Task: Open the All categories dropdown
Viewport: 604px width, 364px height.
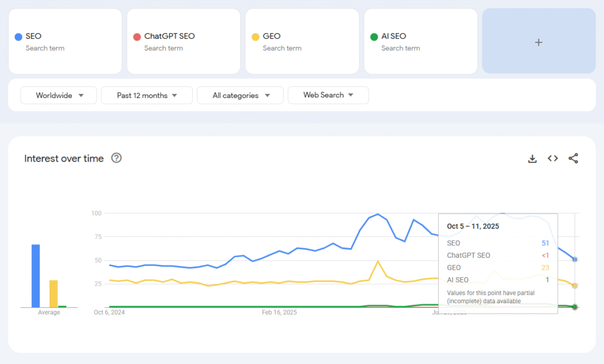Action: [x=241, y=95]
